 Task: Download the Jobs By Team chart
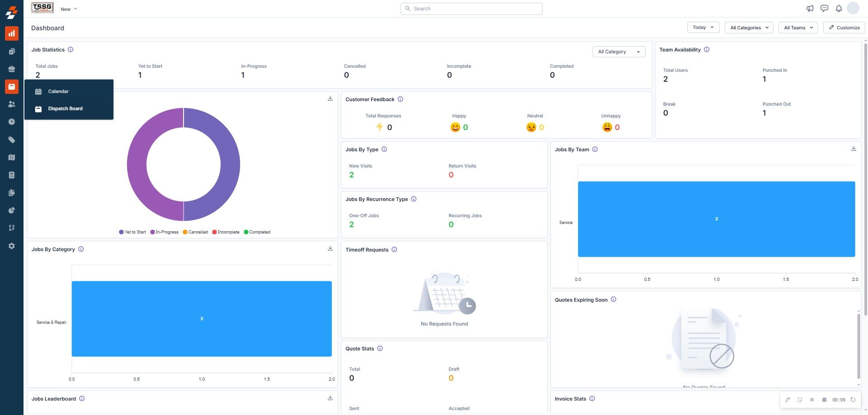point(854,149)
